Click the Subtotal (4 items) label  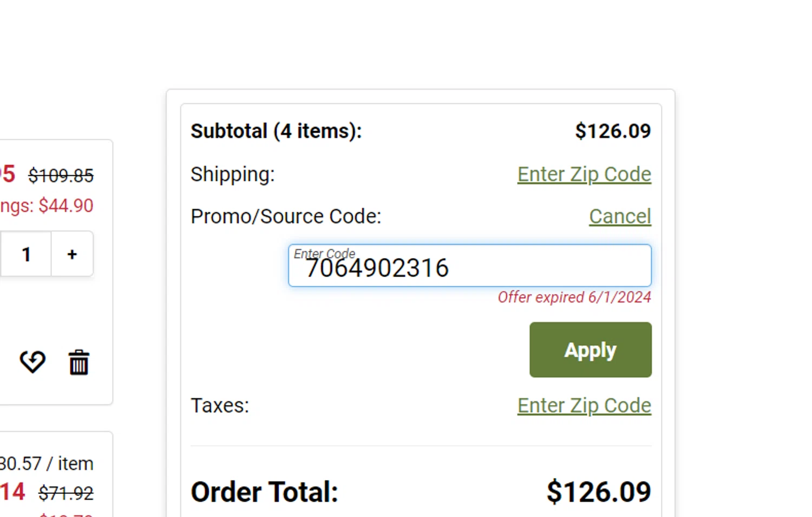(276, 131)
